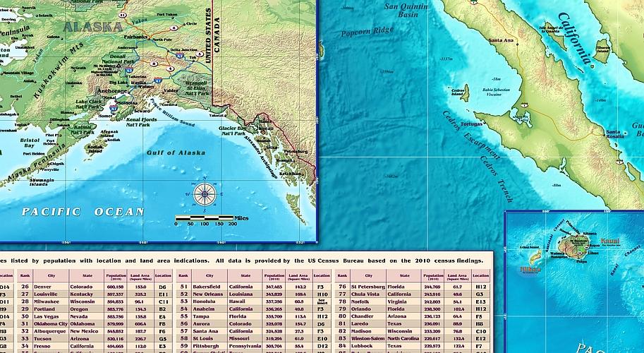Image resolution: width=644 pixels, height=353 pixels.
Task: Click the Honolulu row's See Insert location cell
Action: point(322,301)
